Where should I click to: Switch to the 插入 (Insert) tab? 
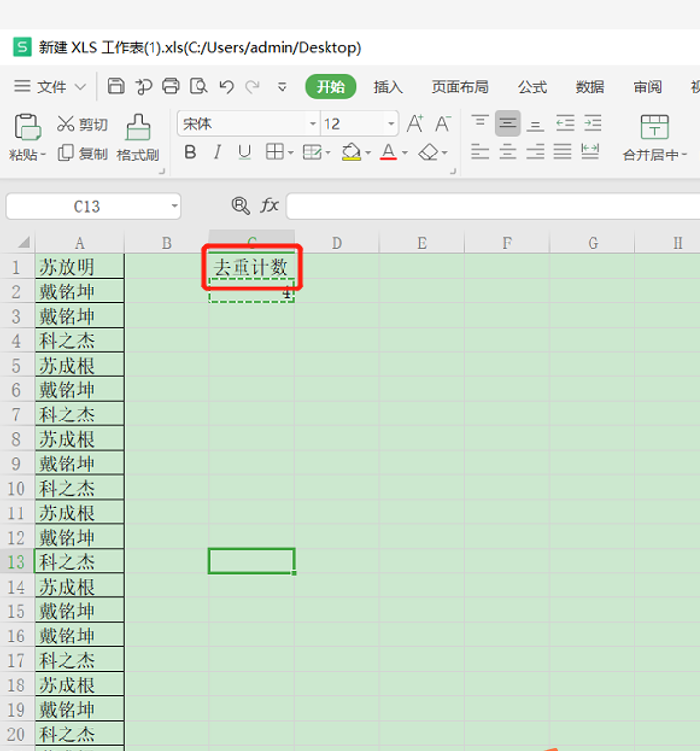coord(388,87)
